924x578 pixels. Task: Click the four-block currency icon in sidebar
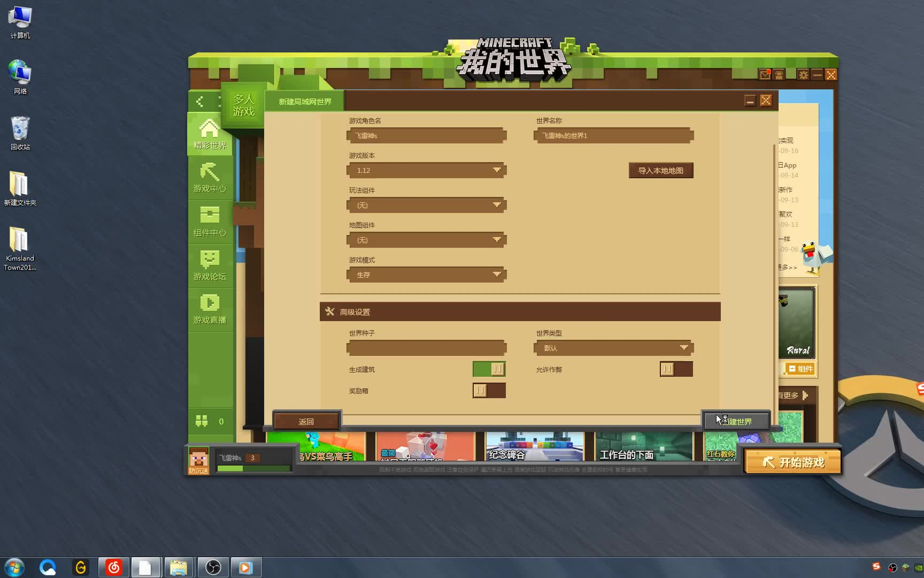coord(202,421)
